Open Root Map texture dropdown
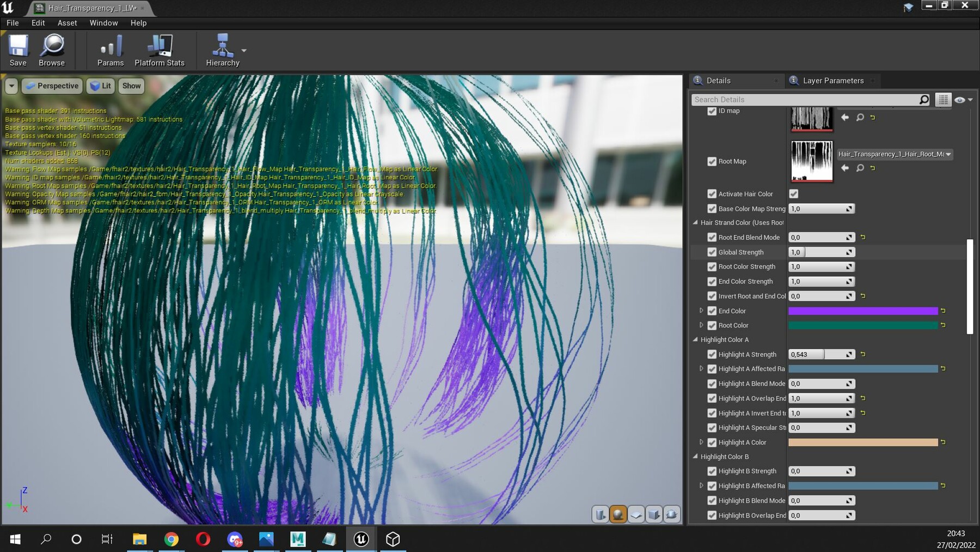Image resolution: width=980 pixels, height=552 pixels. coord(895,154)
